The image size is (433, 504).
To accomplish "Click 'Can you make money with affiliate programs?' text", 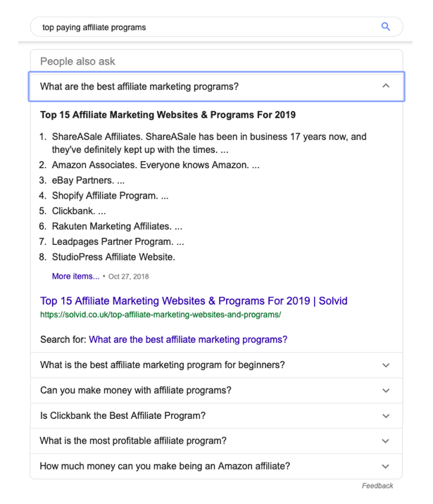I will (x=135, y=390).
